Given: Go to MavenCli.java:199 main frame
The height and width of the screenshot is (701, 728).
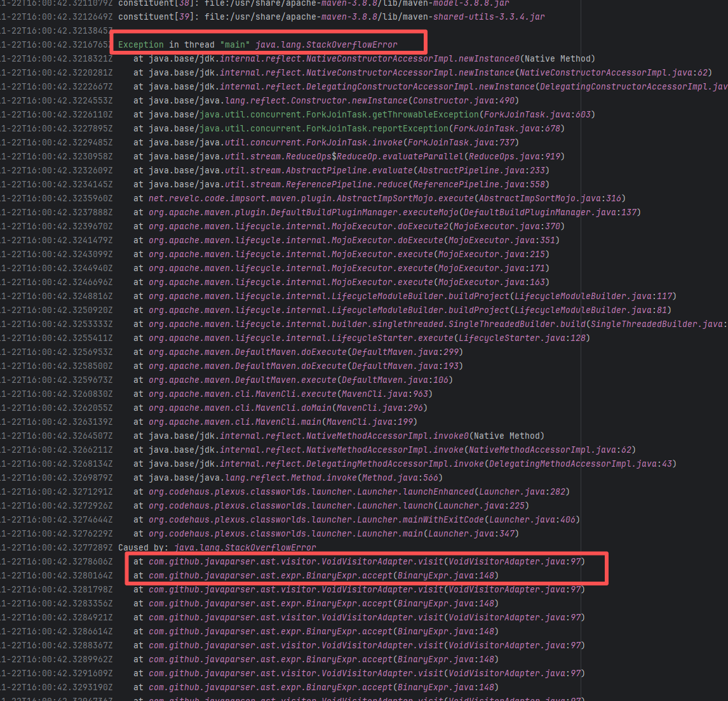Looking at the screenshot, I should [375, 422].
